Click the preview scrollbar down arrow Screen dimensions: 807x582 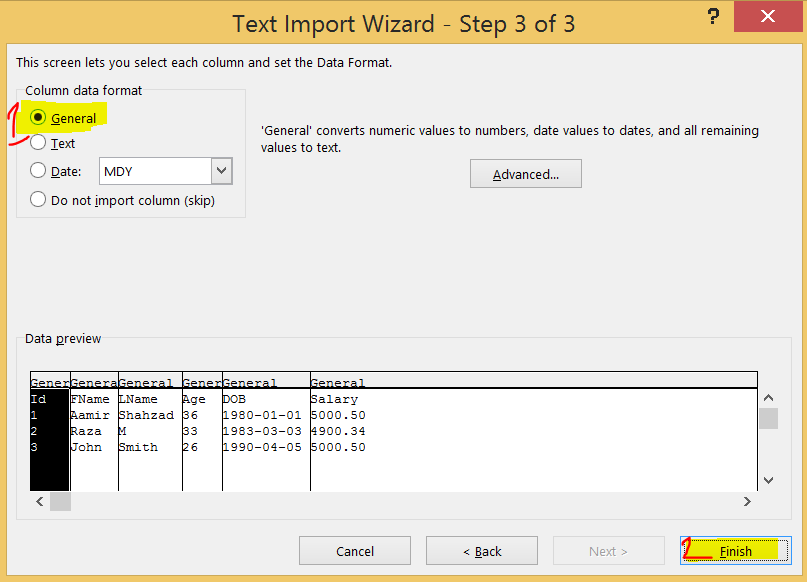tap(769, 480)
